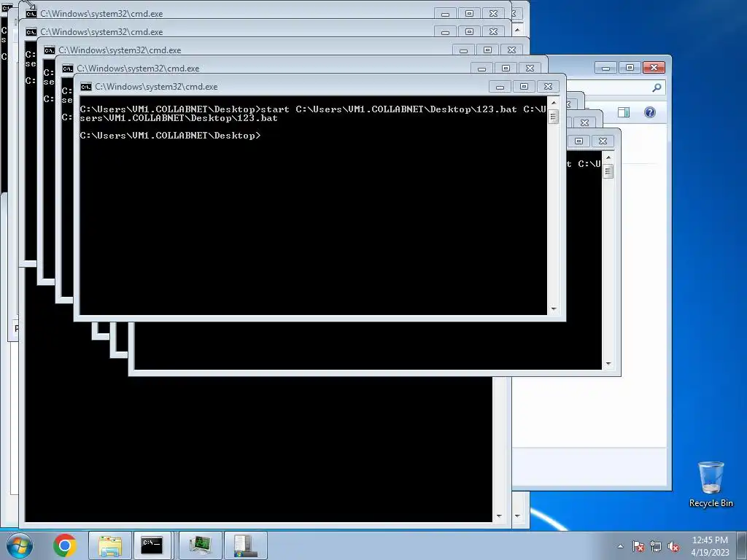This screenshot has height=560, width=747.
Task: Minimize the Explorer window behind
Action: (x=605, y=68)
